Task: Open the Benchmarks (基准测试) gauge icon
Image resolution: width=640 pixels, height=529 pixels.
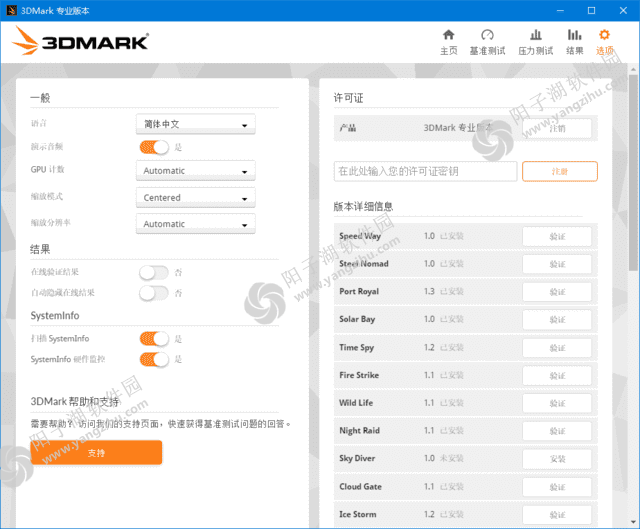Action: 487,42
